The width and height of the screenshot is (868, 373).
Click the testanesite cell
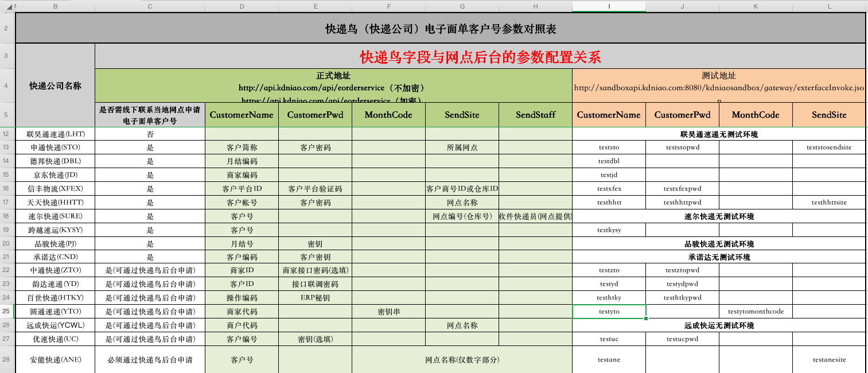pyautogui.click(x=829, y=360)
